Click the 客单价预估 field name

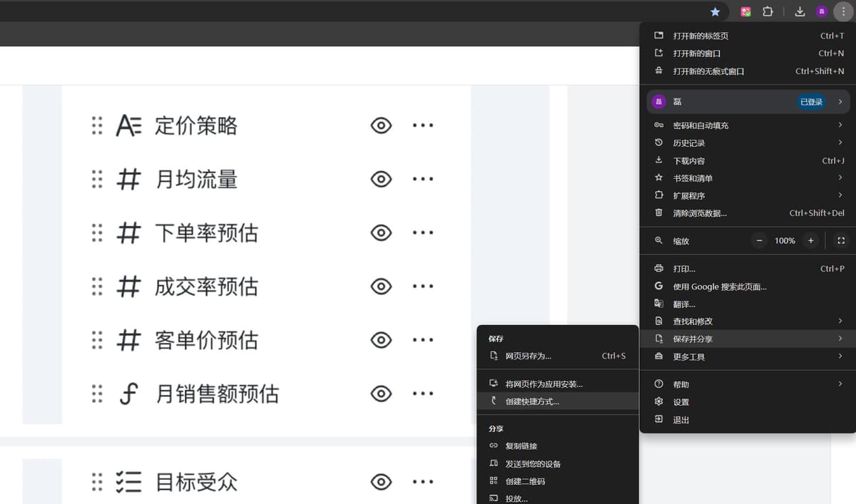(x=206, y=340)
